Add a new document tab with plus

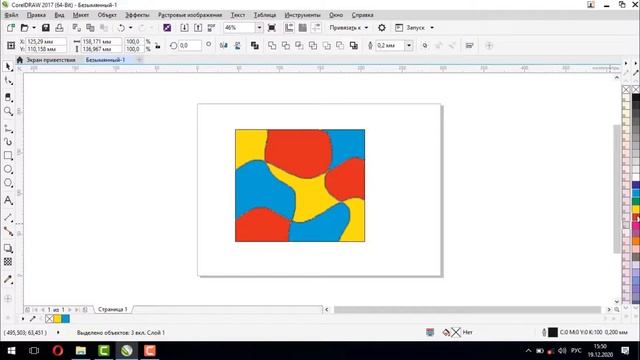139,60
